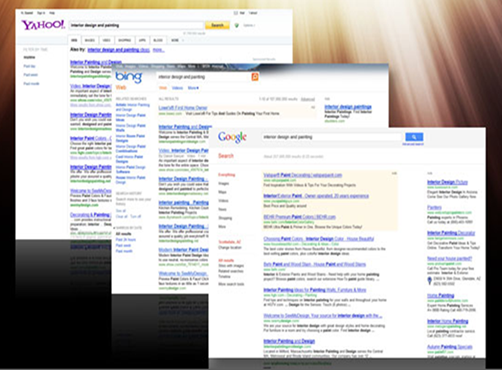Click the Yahoo logo
502x370 pixels.
[43, 25]
